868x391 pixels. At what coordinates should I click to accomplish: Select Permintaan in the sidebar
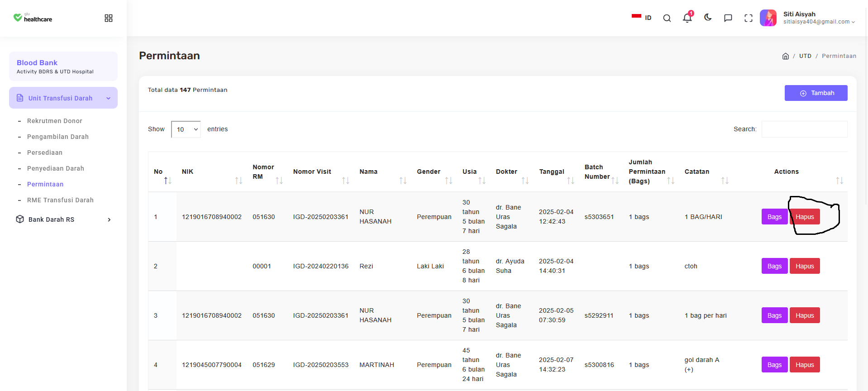pyautogui.click(x=45, y=184)
